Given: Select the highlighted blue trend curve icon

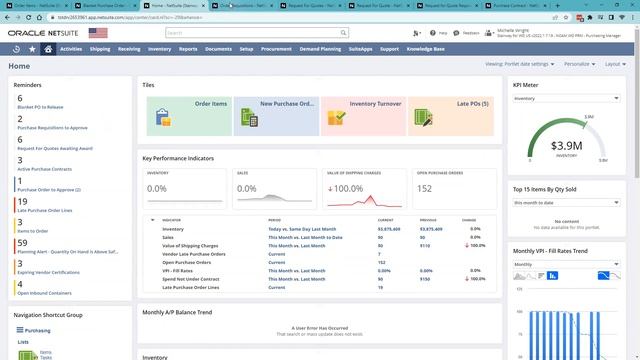Looking at the screenshot, I should click(x=603, y=276).
